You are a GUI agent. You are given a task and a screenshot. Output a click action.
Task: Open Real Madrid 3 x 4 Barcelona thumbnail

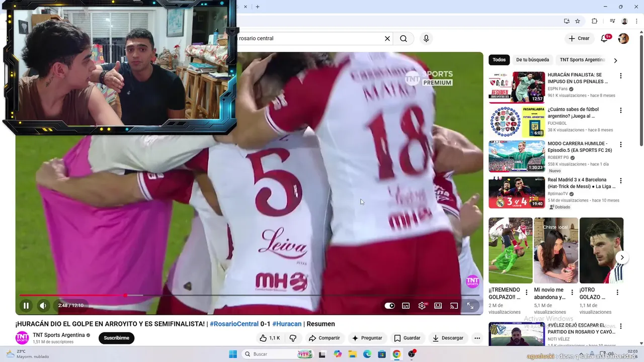coord(517,192)
